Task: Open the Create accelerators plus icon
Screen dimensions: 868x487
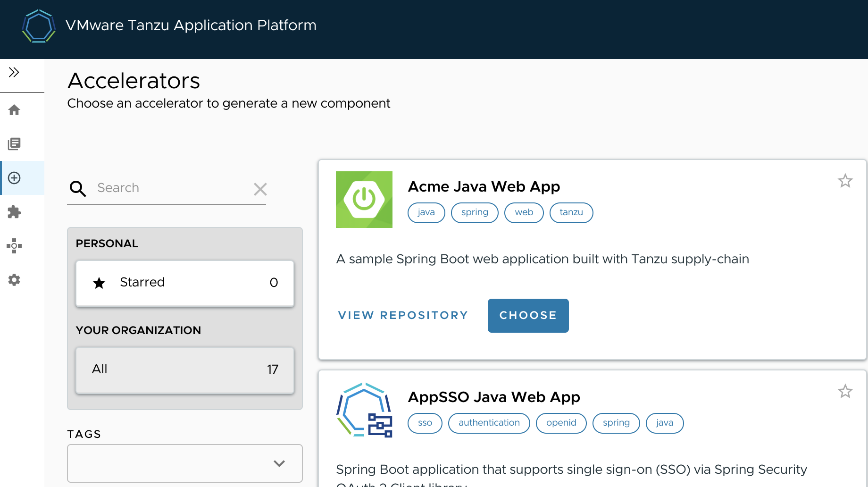Action: point(14,178)
